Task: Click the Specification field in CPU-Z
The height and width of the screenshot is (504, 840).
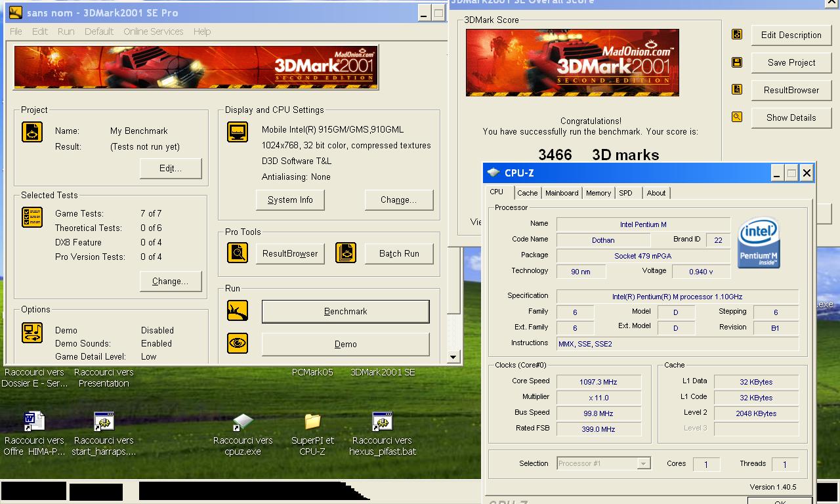Action: [x=677, y=297]
